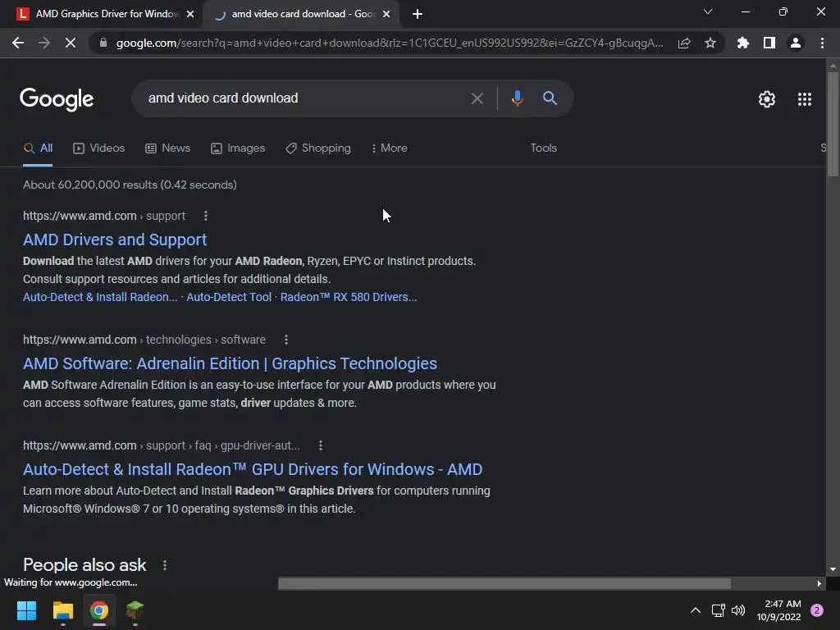The width and height of the screenshot is (840, 630).
Task: Bookmark this page with the star icon
Action: tap(710, 43)
